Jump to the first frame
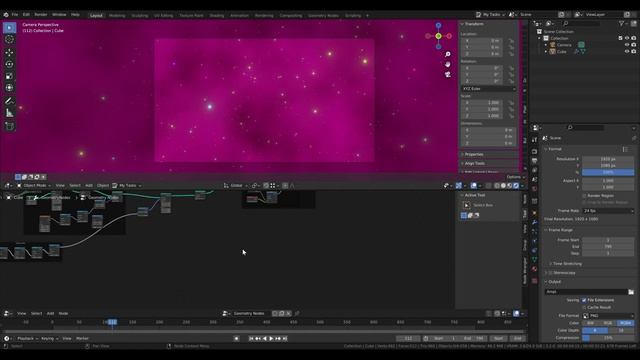Viewport: 640px width, 360px height. 251,338
